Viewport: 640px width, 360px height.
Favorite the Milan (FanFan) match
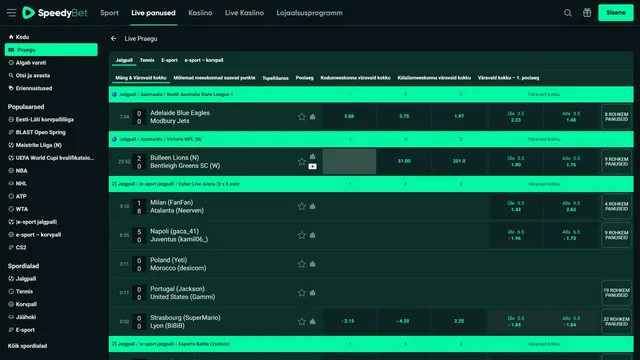(302, 207)
